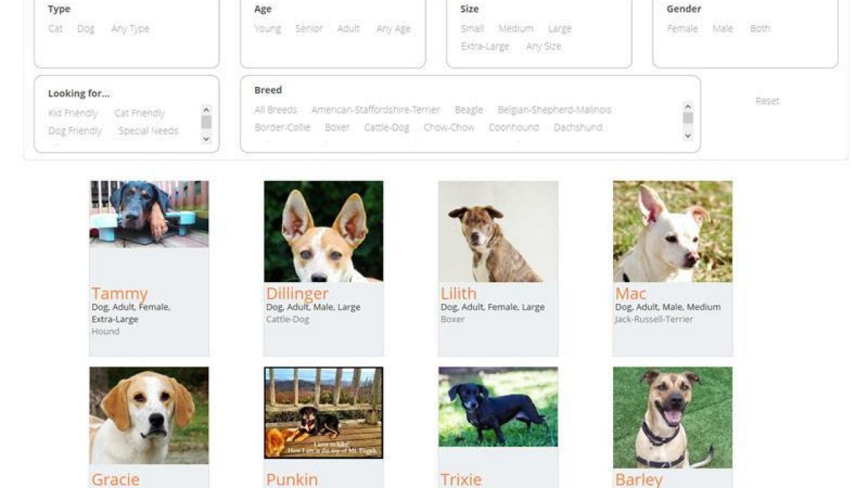Open Gracie's profile via name link
Screen dimensions: 868x488
[115, 479]
